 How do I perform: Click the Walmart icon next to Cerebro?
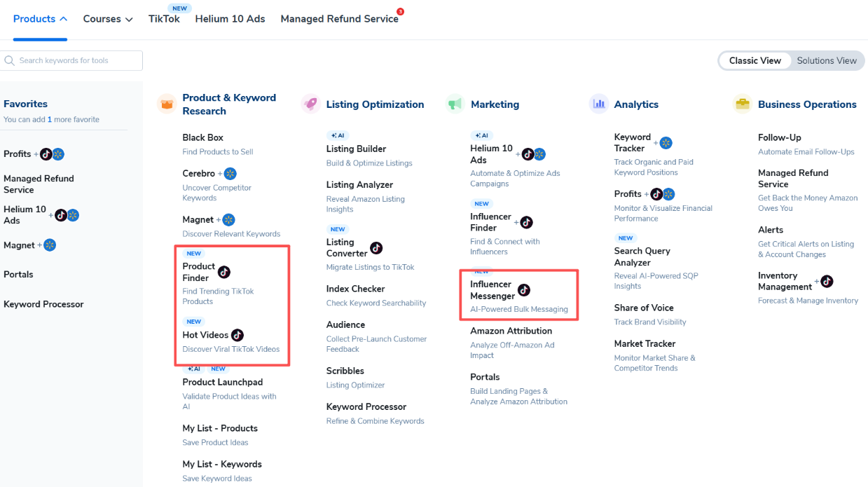click(230, 173)
